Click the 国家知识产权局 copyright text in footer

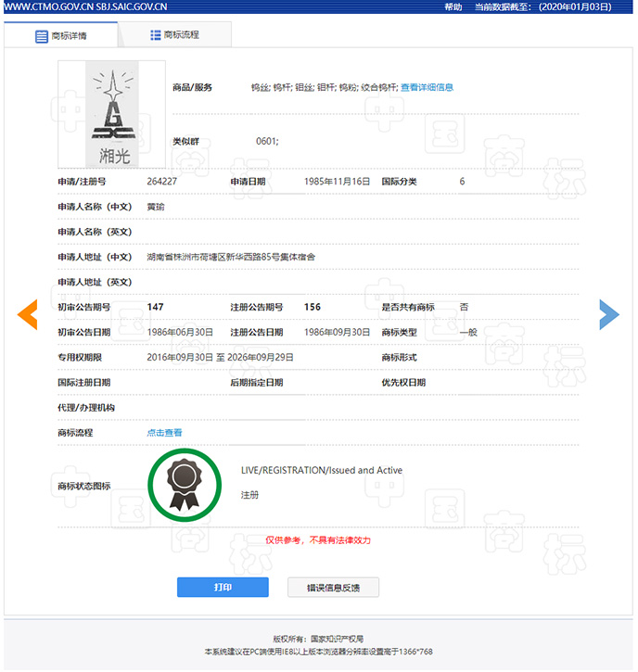pyautogui.click(x=336, y=639)
